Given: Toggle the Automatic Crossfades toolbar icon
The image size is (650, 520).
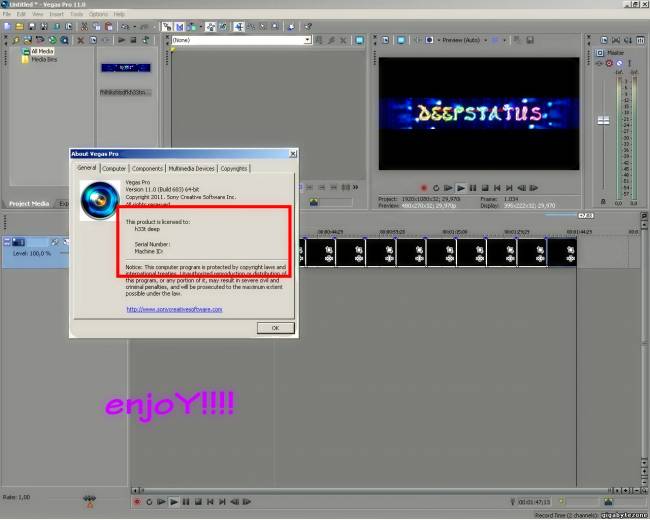Looking at the screenshot, I should pyautogui.click(x=179, y=27).
